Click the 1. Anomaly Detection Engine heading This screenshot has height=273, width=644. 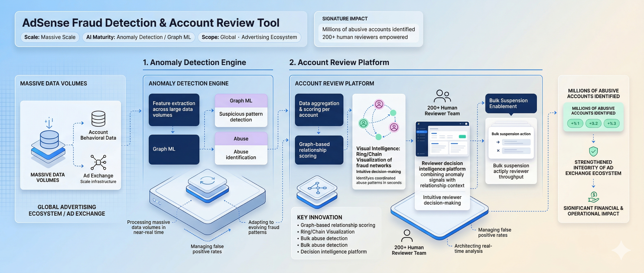coord(194,62)
